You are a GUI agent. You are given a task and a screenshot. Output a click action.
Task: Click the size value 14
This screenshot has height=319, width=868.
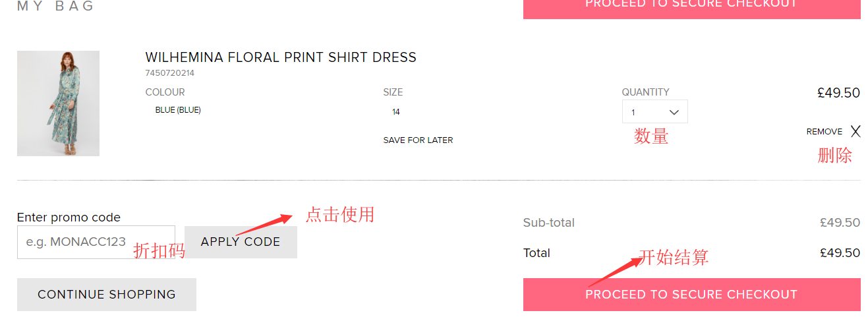[x=395, y=112]
